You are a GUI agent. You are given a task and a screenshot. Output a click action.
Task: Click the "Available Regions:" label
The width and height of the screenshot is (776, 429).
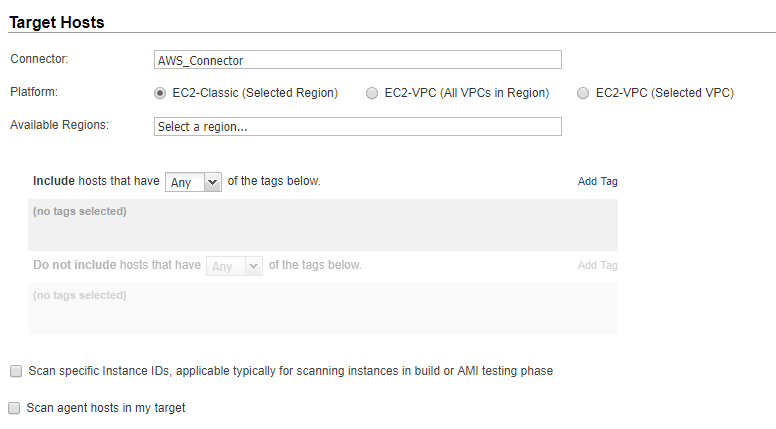coord(59,125)
